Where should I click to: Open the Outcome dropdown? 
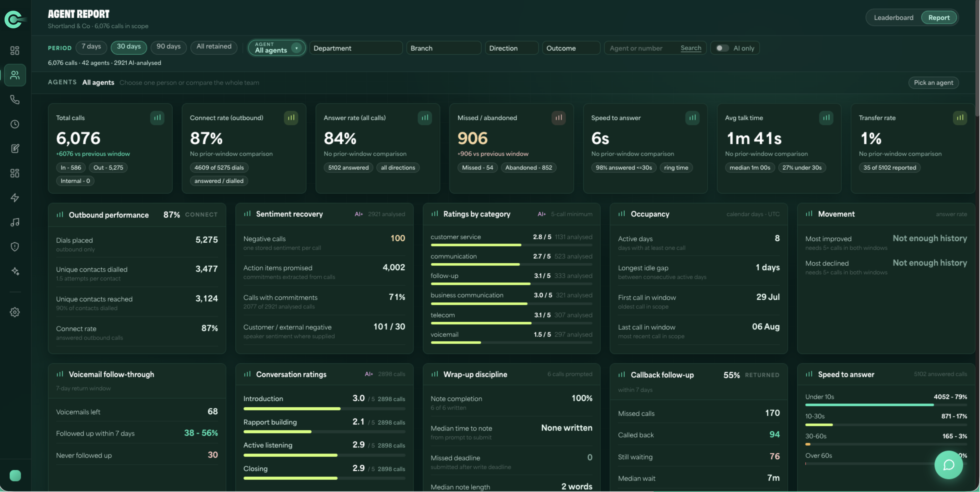571,48
